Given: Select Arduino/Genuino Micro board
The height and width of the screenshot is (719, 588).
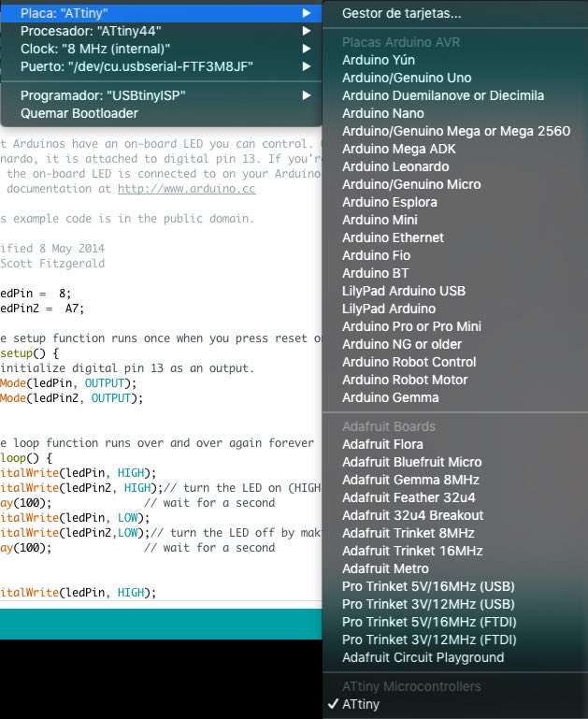Looking at the screenshot, I should coord(411,184).
